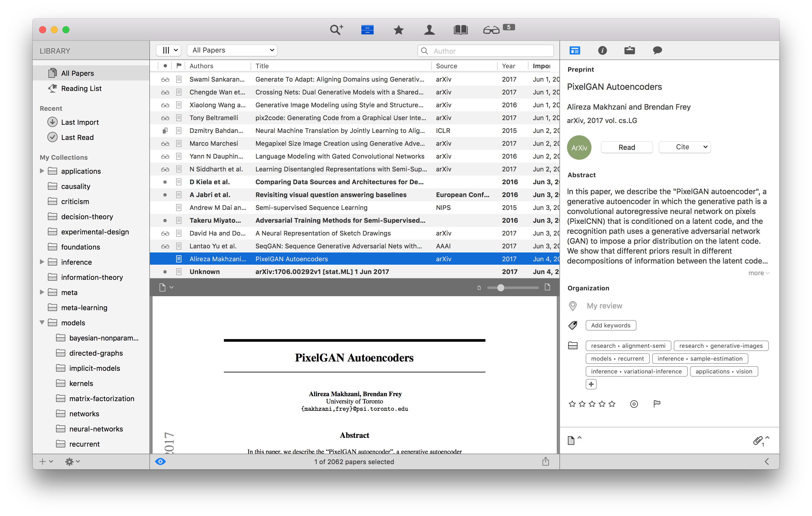
Task: Set rating to one star
Action: tap(572, 403)
